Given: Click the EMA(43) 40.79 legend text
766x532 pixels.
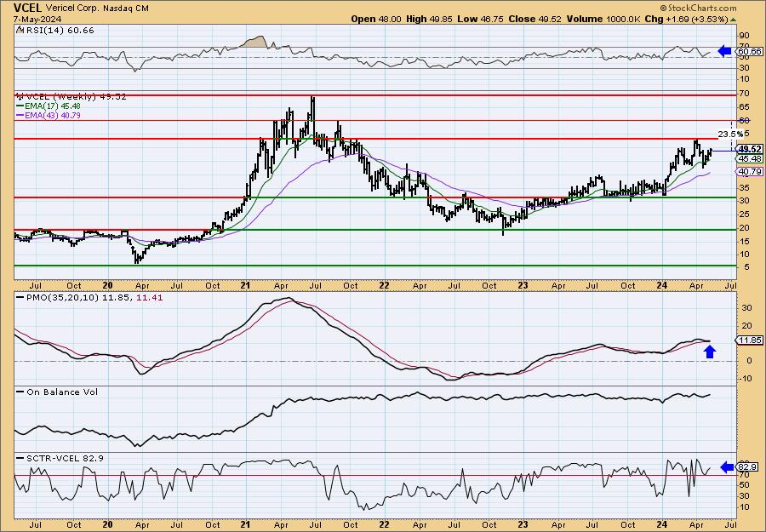Looking at the screenshot, I should point(53,116).
